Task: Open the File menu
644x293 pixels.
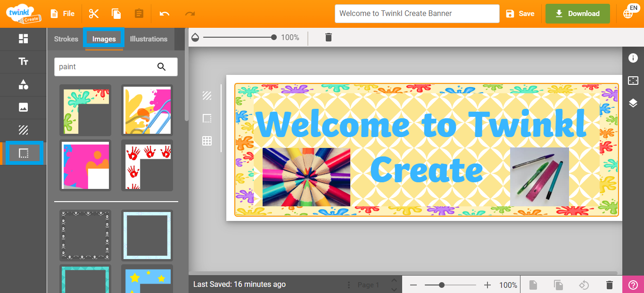Action: point(62,14)
